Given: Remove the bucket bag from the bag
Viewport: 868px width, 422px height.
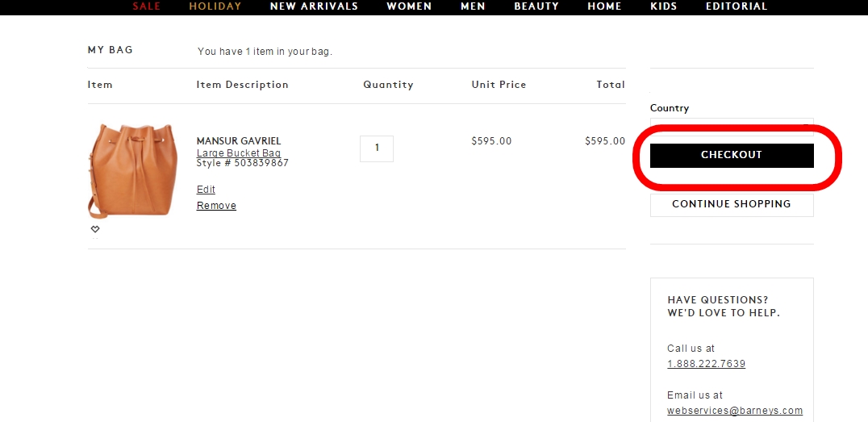Looking at the screenshot, I should 216,206.
